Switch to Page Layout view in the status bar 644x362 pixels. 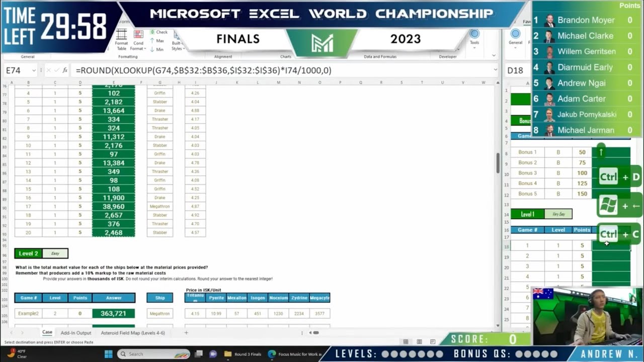419,341
